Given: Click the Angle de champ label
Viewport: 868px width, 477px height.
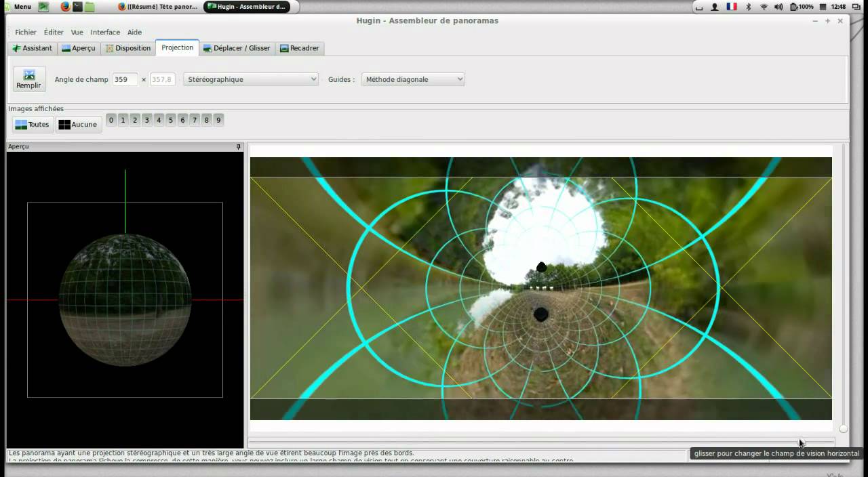Looking at the screenshot, I should [81, 79].
